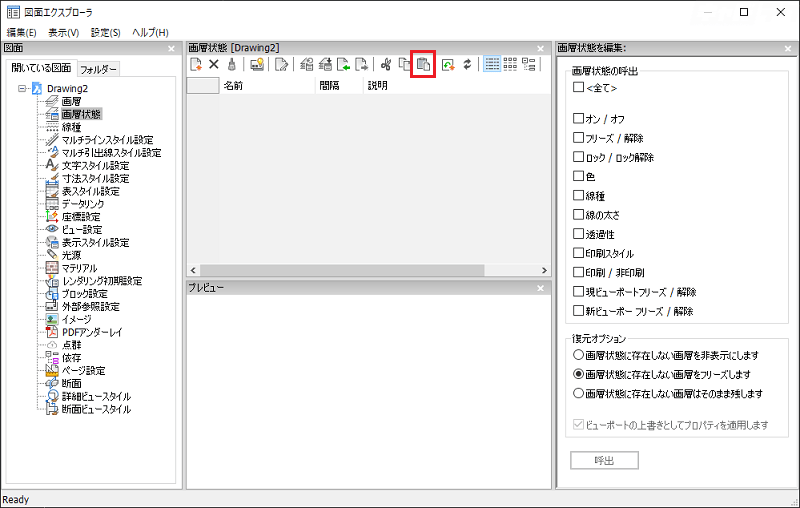The image size is (800, 508).
Task: Open 光源 node
Action: [71, 255]
